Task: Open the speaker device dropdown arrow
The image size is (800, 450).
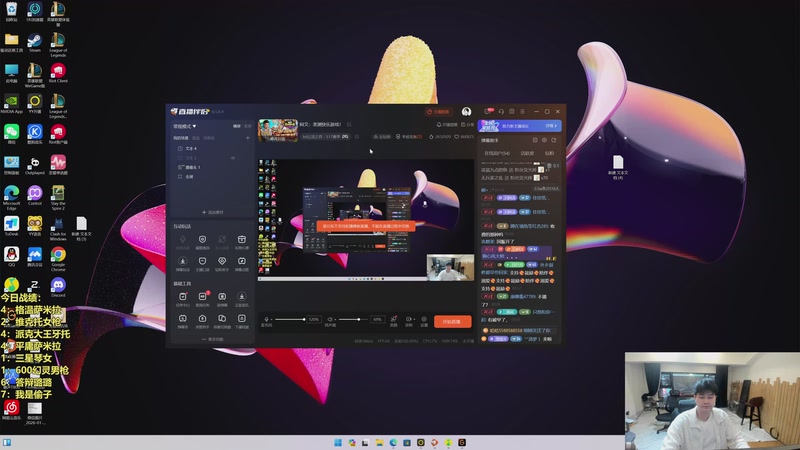Action: (x=335, y=319)
